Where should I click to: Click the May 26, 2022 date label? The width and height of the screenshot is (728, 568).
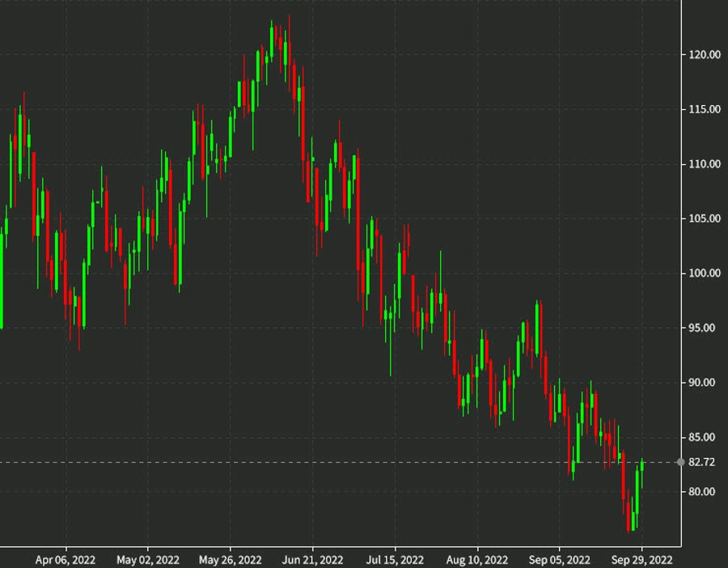(x=231, y=560)
